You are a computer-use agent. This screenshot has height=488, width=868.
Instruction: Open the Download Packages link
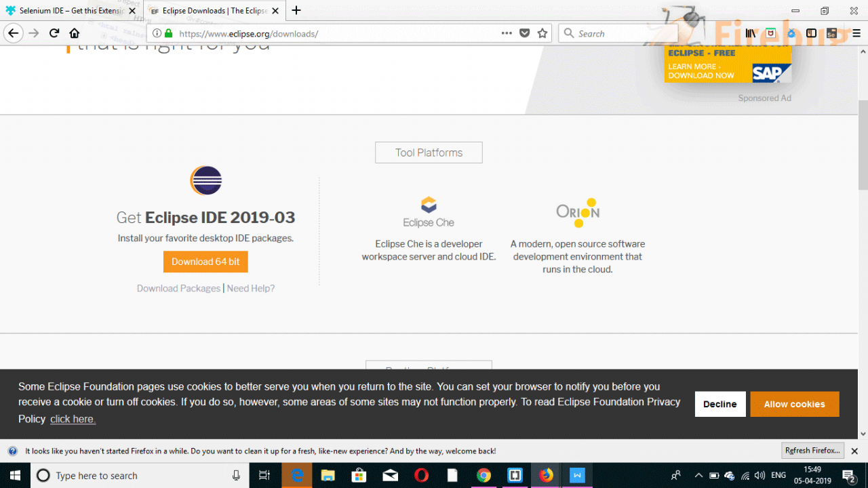tap(178, 288)
